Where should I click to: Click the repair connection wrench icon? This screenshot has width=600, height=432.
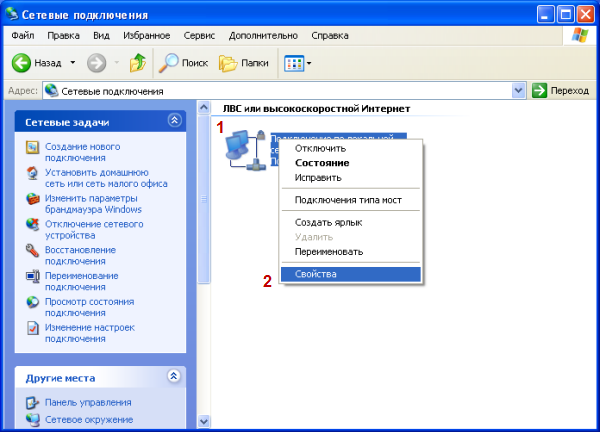[32, 251]
